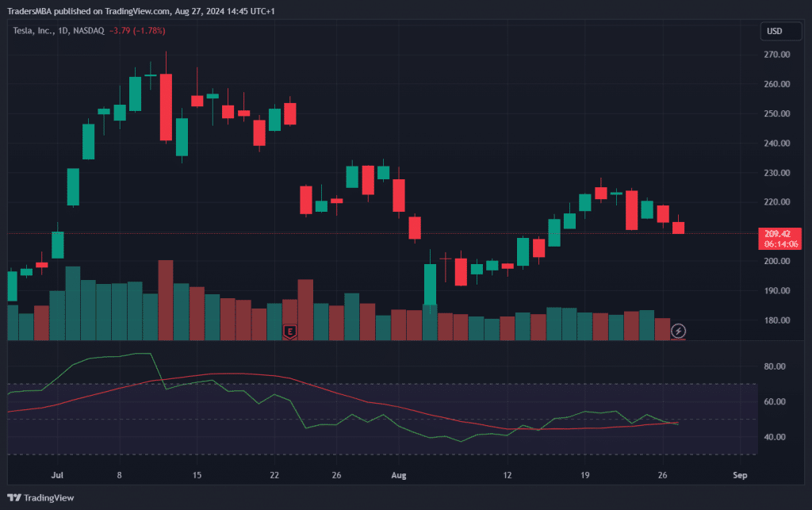
Task: Click the 230.00 price axis label
Action: click(x=777, y=173)
